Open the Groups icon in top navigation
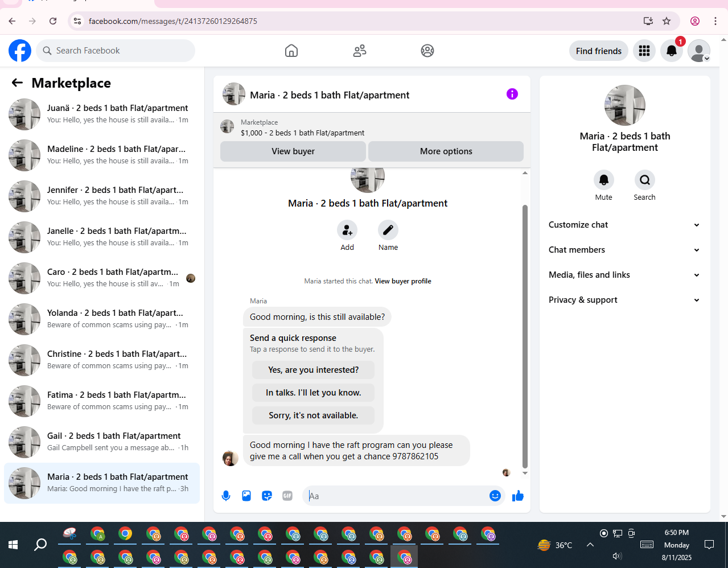 pyautogui.click(x=427, y=51)
